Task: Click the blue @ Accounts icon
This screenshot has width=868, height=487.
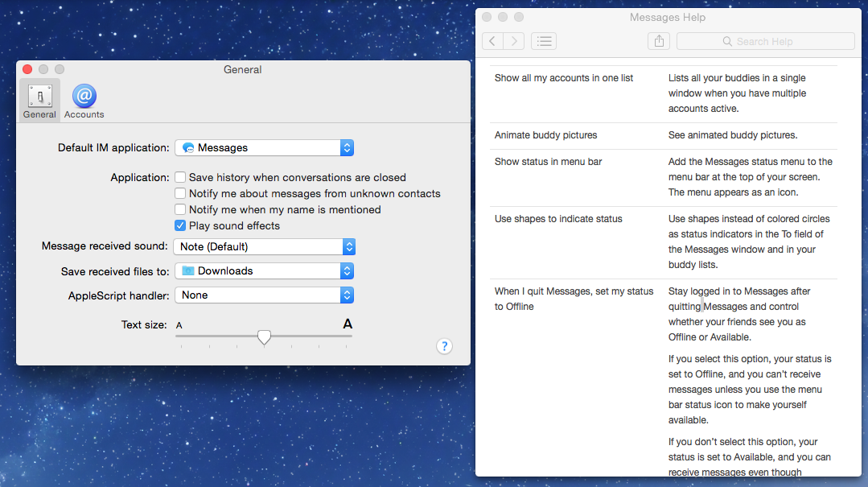Action: pos(84,96)
